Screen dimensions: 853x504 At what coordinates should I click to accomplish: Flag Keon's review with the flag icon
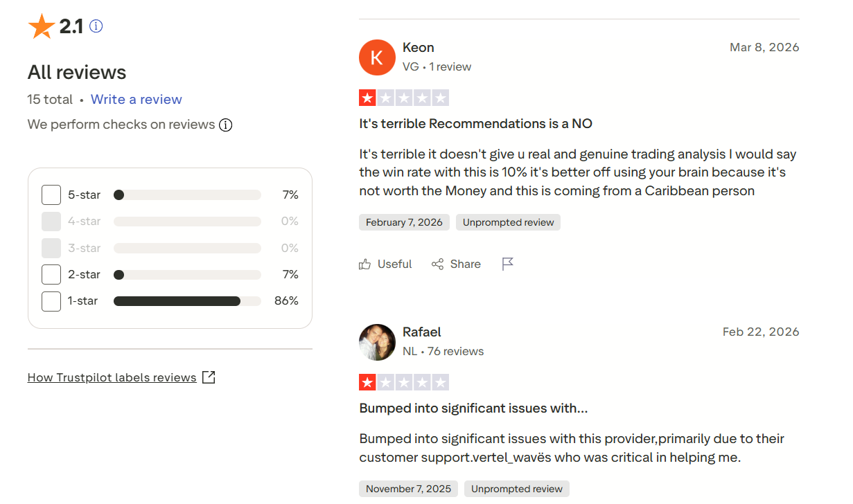508,264
